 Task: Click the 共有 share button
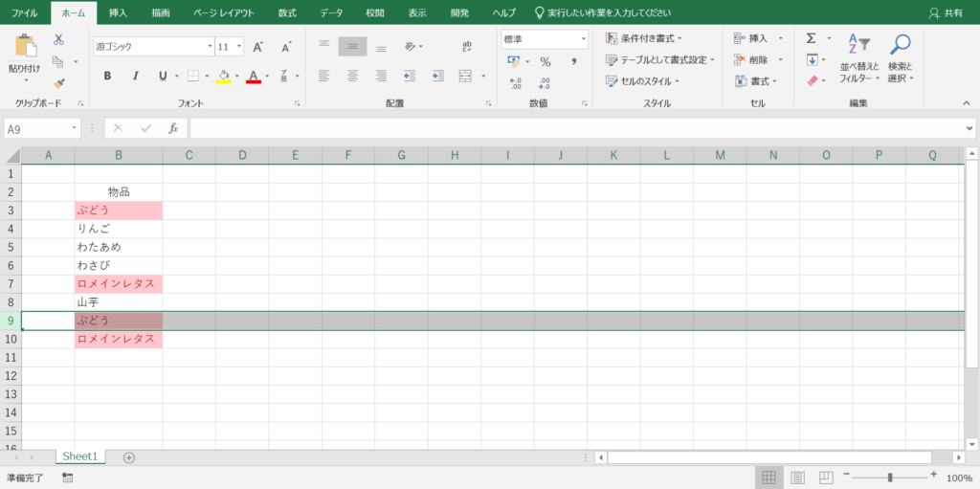pyautogui.click(x=946, y=12)
